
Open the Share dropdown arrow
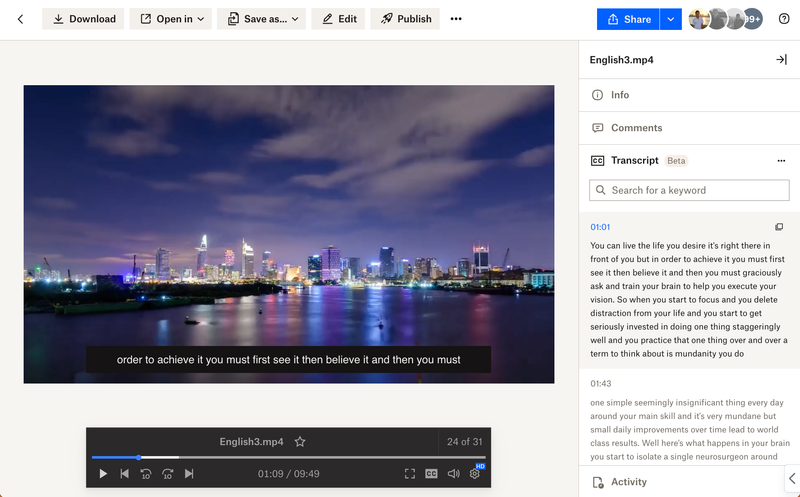pyautogui.click(x=671, y=19)
